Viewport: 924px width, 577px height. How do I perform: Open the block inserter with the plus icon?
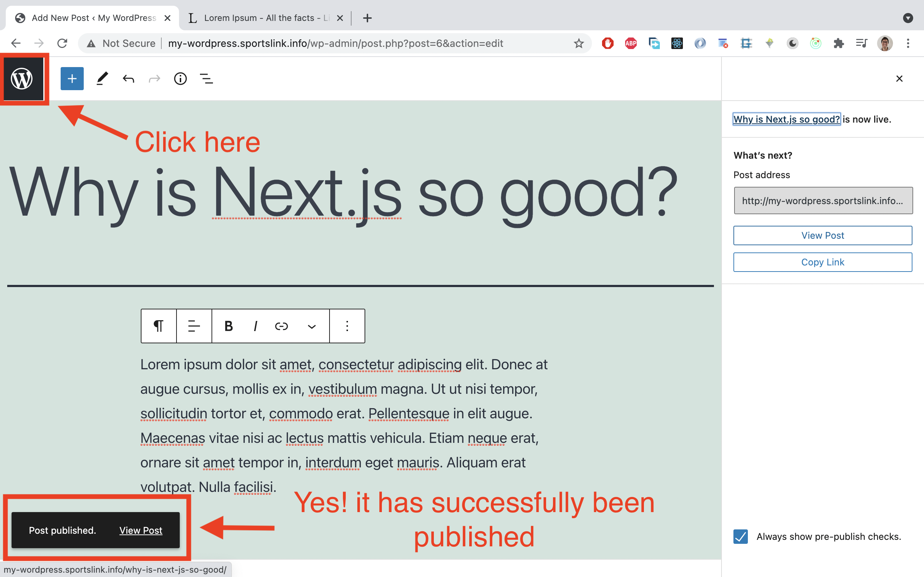coord(72,79)
